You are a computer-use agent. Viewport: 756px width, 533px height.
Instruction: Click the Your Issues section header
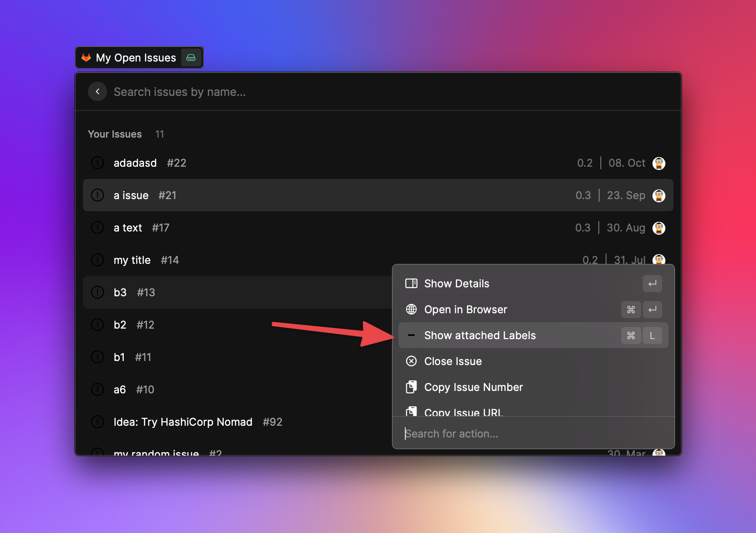point(115,134)
